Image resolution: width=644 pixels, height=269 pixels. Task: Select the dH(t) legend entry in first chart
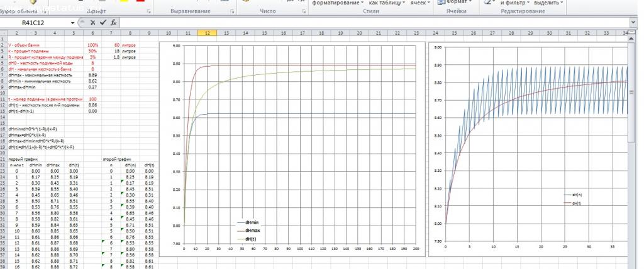pyautogui.click(x=248, y=239)
